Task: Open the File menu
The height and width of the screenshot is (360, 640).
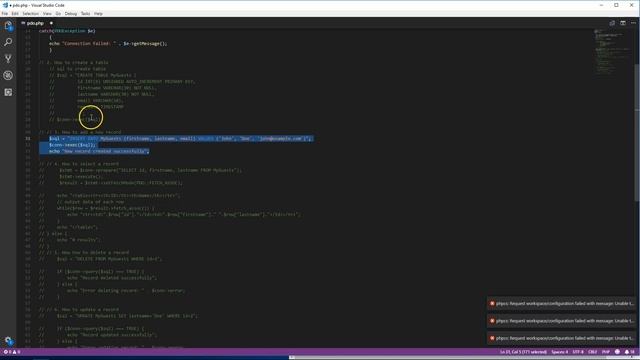Action: [4, 14]
